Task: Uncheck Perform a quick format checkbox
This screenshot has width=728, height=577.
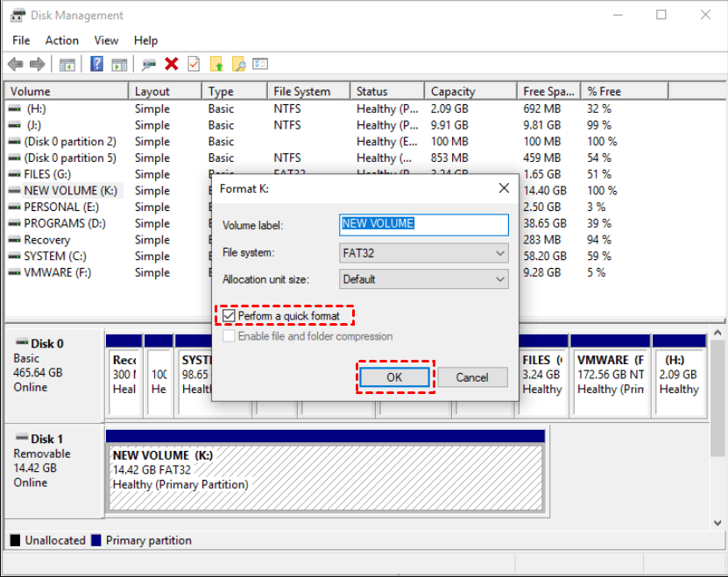Action: (x=229, y=316)
